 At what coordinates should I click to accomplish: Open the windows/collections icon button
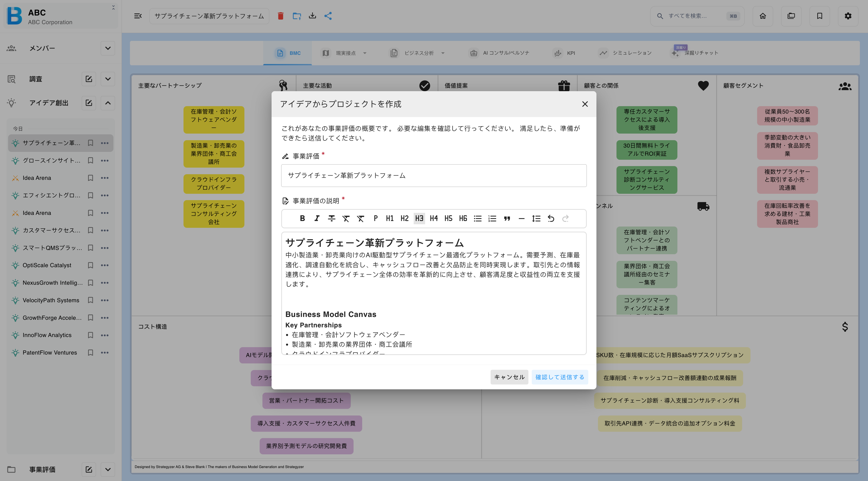pyautogui.click(x=791, y=16)
